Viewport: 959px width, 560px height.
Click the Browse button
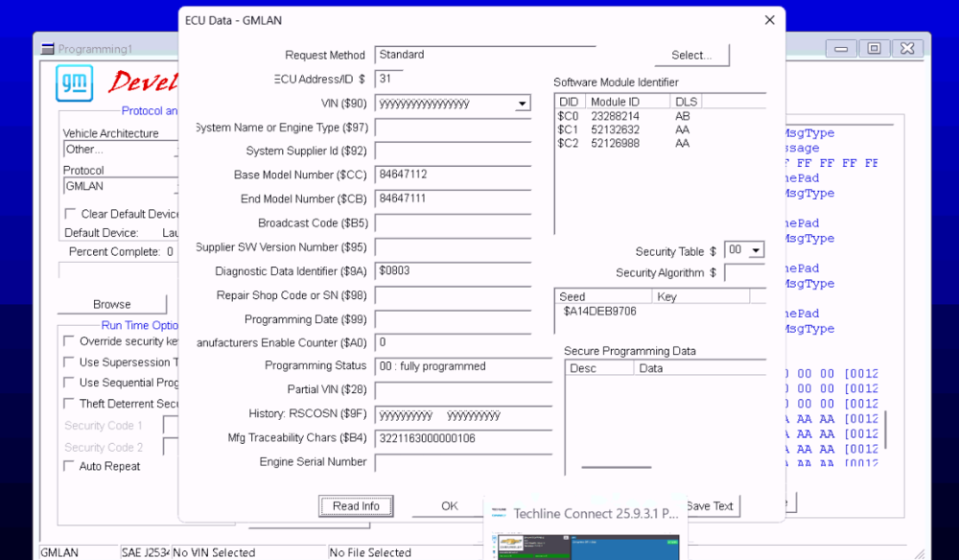tap(112, 304)
